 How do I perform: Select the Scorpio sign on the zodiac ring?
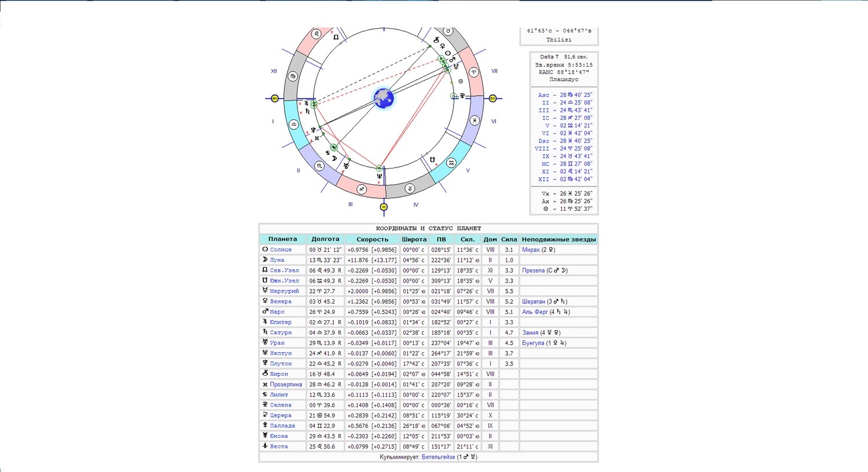[319, 166]
